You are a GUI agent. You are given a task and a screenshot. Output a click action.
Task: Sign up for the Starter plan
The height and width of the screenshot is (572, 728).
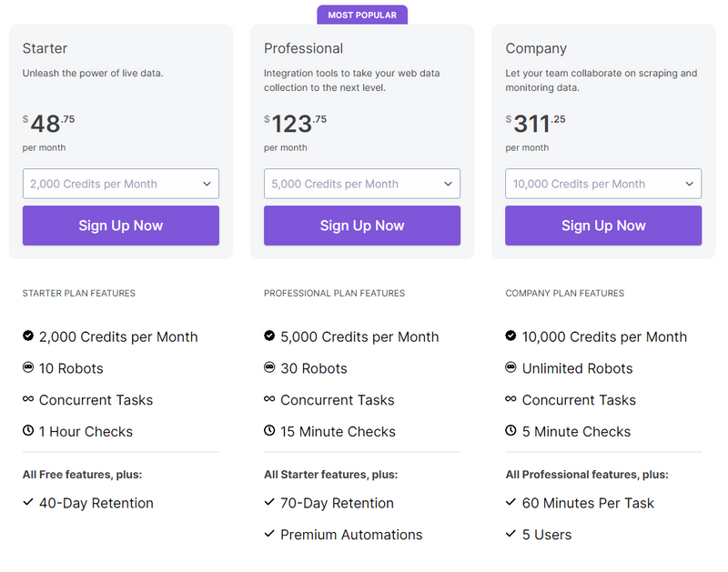[121, 226]
